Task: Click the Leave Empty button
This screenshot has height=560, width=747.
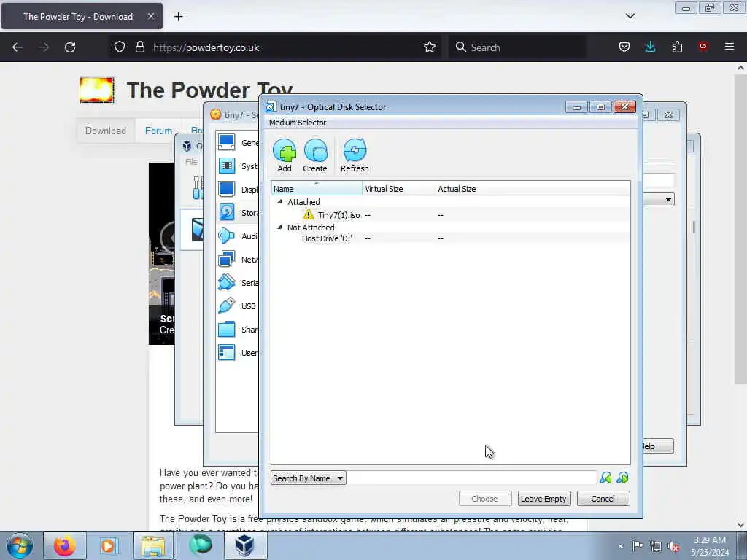Action: point(543,499)
